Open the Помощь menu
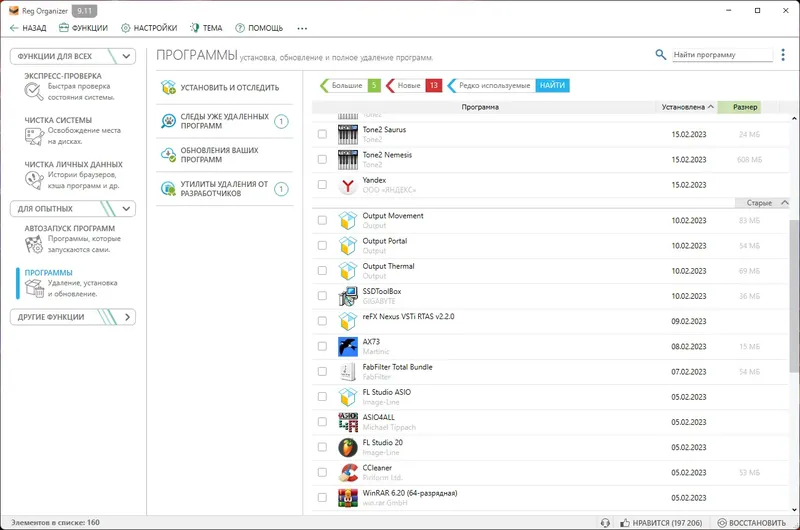This screenshot has height=530, width=800. click(x=259, y=28)
